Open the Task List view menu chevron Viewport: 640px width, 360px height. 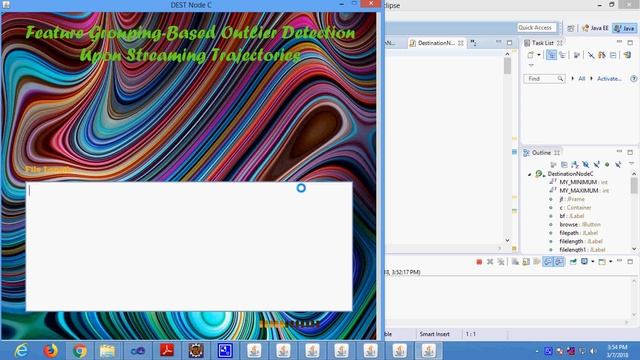pyautogui.click(x=531, y=65)
